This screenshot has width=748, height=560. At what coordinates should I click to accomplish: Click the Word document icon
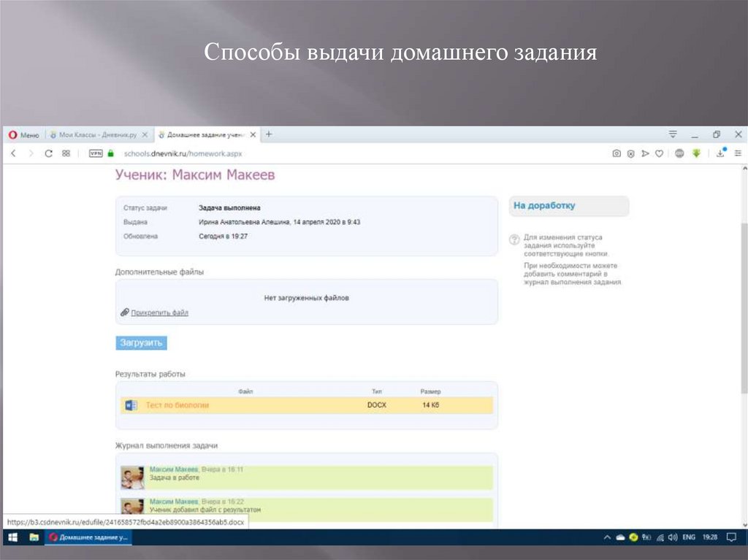tap(131, 405)
